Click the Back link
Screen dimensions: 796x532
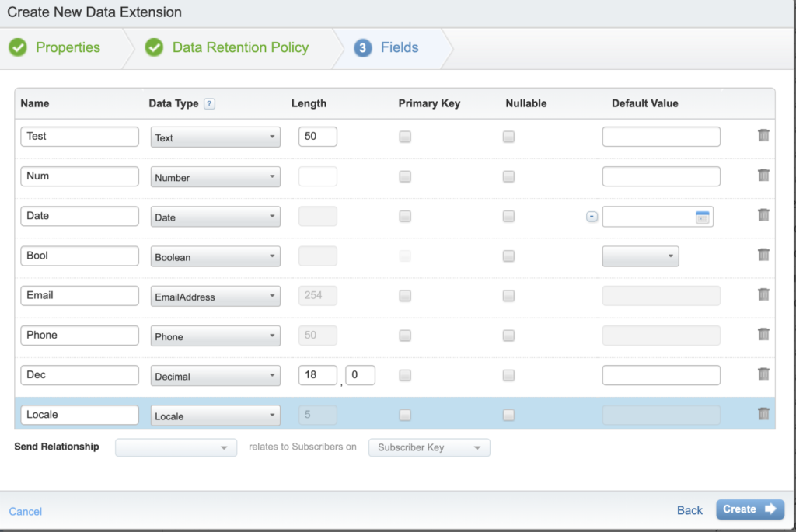click(x=690, y=510)
